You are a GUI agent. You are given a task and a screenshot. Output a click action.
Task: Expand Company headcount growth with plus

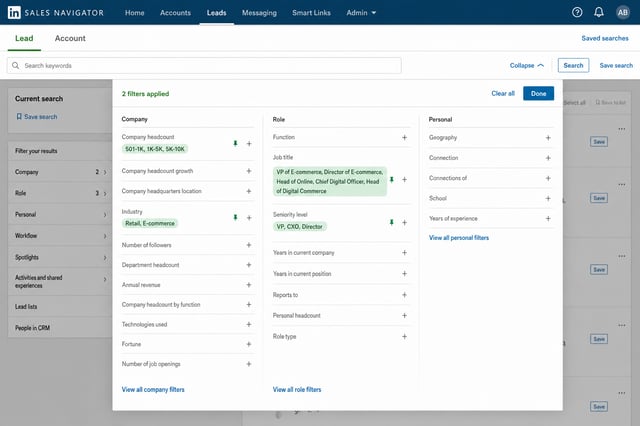click(249, 171)
